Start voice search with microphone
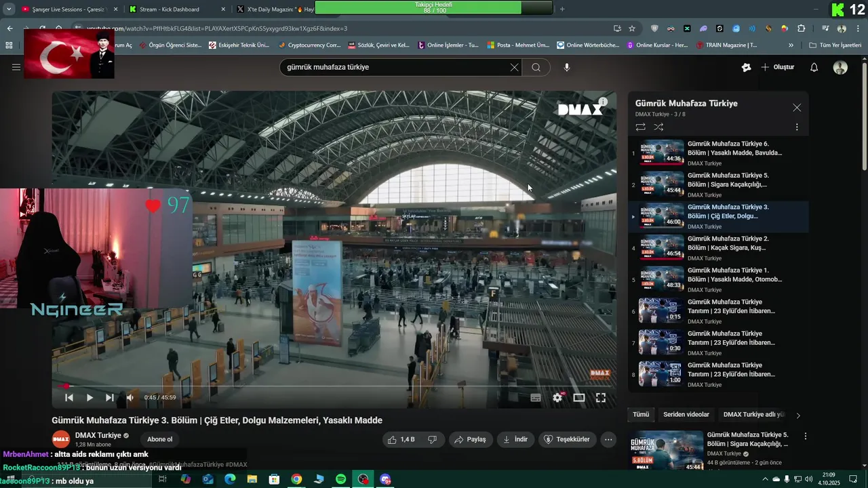Viewport: 868px width, 488px height. point(567,67)
